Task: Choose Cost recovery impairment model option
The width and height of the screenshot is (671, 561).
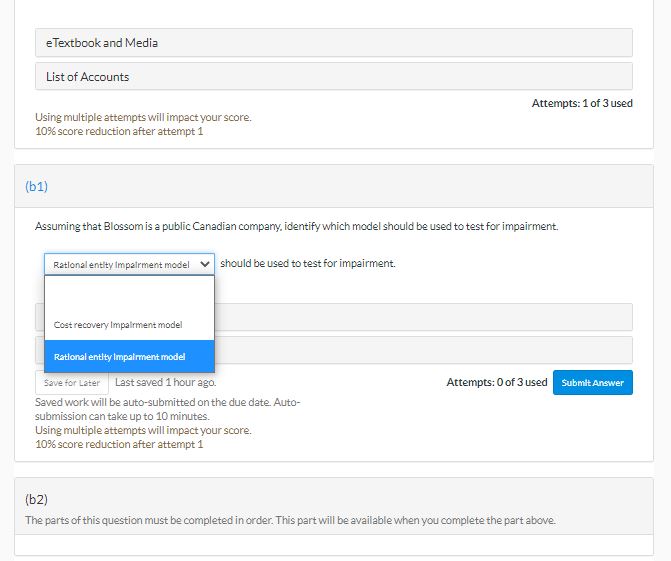Action: pos(118,325)
